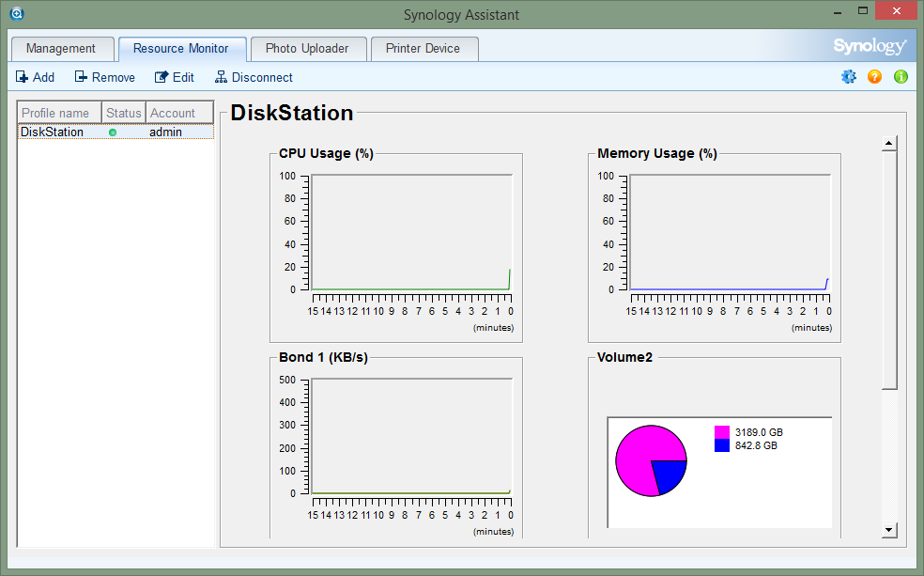Viewport: 924px width, 576px height.
Task: Click the green status indicator for DiskStation
Action: pos(113,132)
